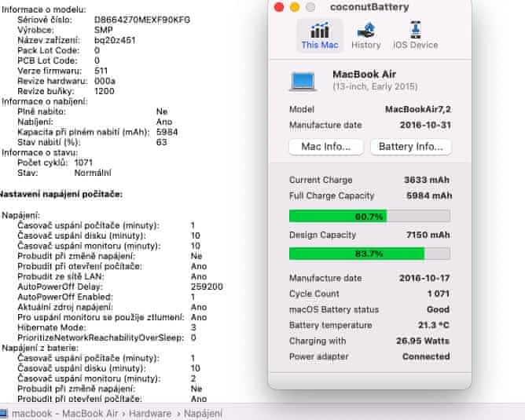Click the 'AutoPowerOff Enabled:' row label
The image size is (525, 420).
tap(65, 297)
